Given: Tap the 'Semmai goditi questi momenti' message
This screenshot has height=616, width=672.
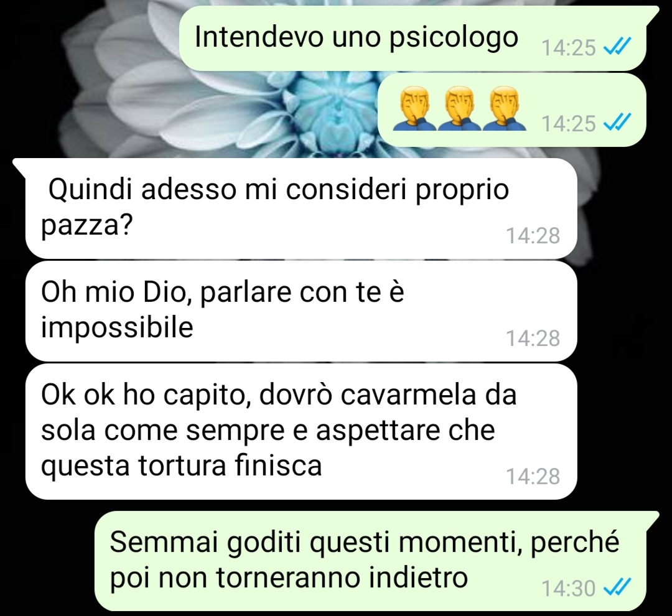Looking at the screenshot, I should tap(370, 561).
